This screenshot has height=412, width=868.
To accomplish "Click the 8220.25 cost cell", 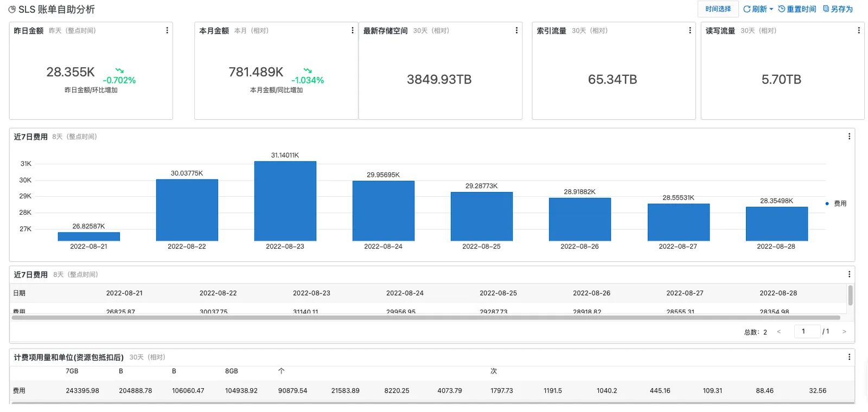I will click(397, 391).
